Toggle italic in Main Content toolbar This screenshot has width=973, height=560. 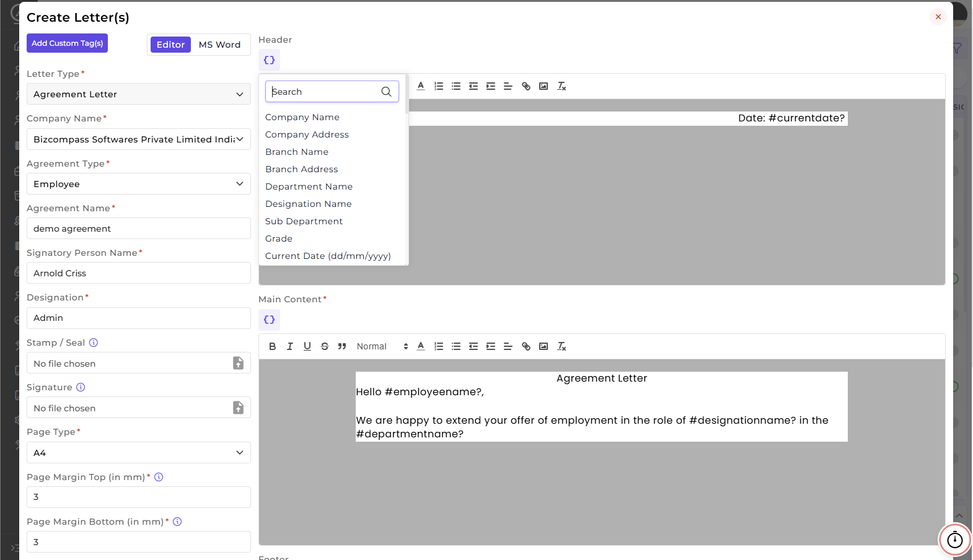click(x=289, y=346)
